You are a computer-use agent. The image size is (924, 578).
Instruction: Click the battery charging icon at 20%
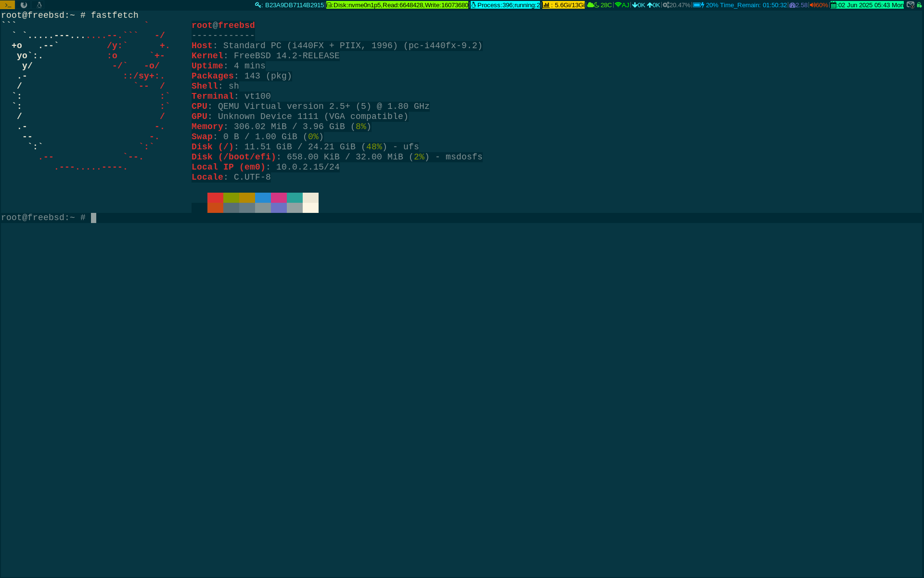(x=699, y=5)
